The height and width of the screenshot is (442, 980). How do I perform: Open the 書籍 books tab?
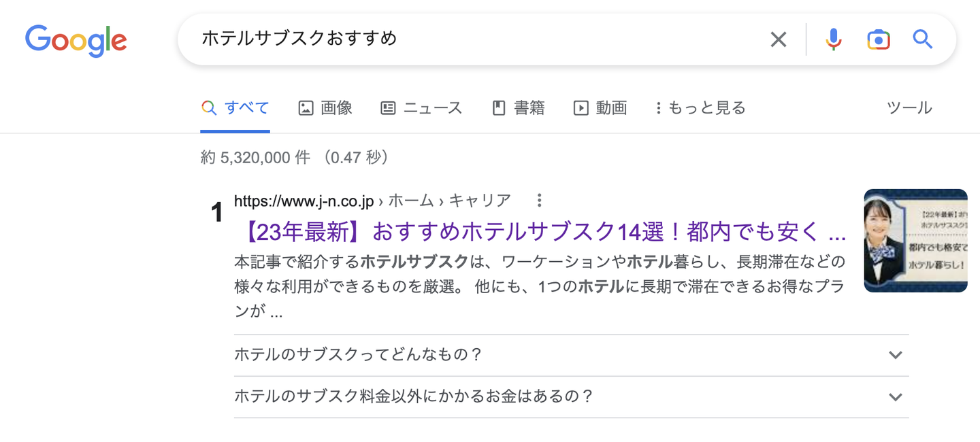(518, 107)
